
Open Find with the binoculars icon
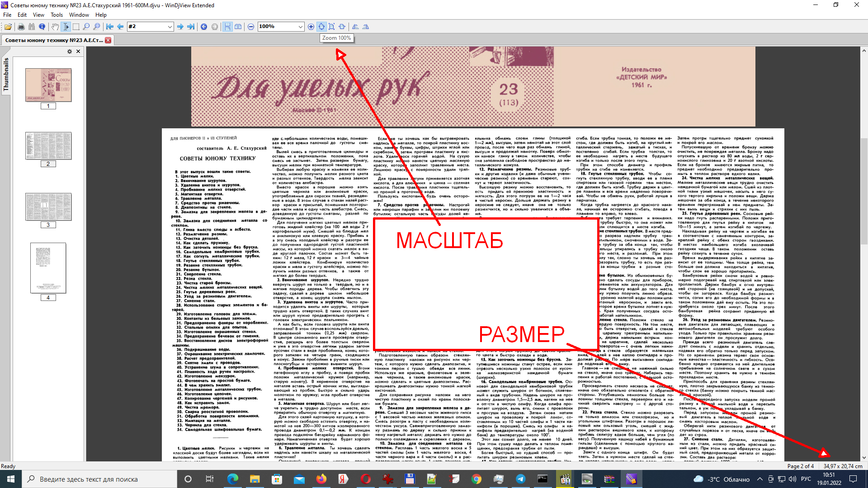tap(32, 27)
